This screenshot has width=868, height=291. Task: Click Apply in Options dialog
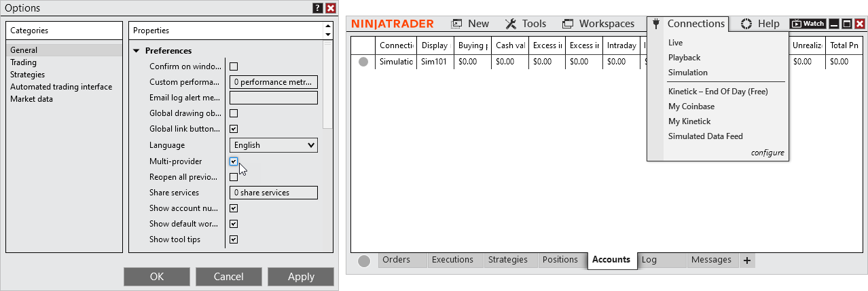point(301,277)
